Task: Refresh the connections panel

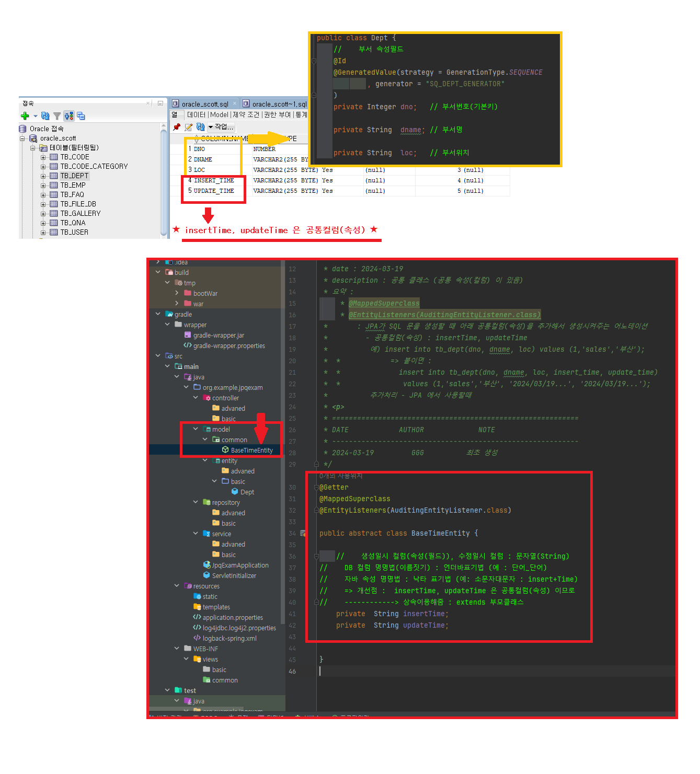Action: [45, 115]
